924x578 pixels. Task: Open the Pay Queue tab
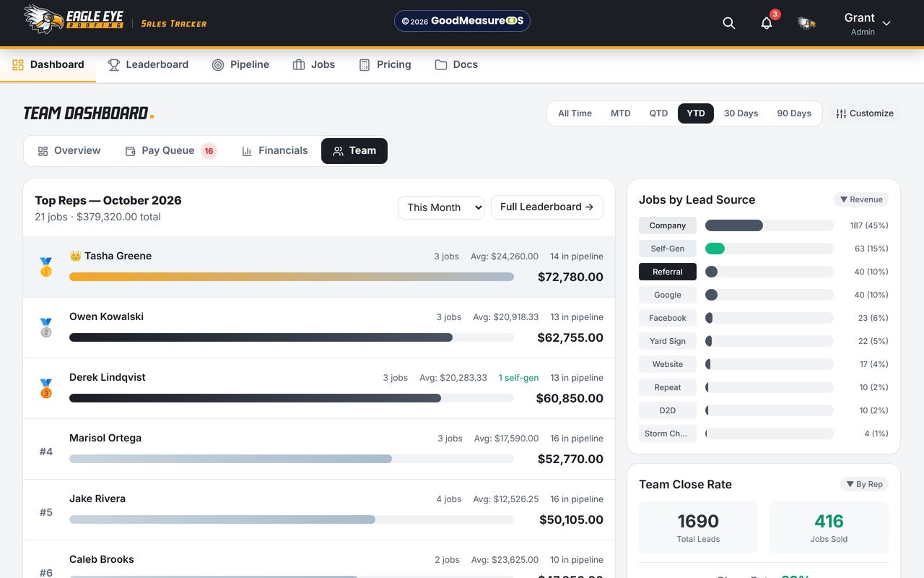point(171,151)
